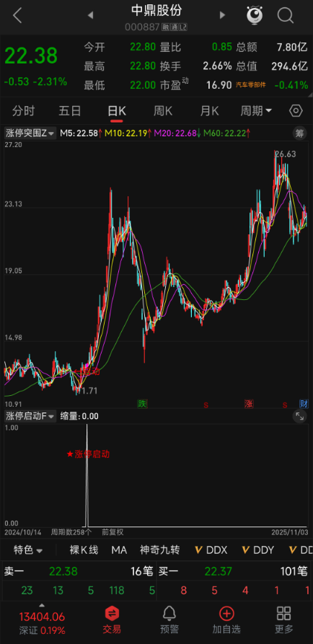Tap 深证 index value 13404.06
Image resolution: width=313 pixels, height=644 pixels.
43,617
